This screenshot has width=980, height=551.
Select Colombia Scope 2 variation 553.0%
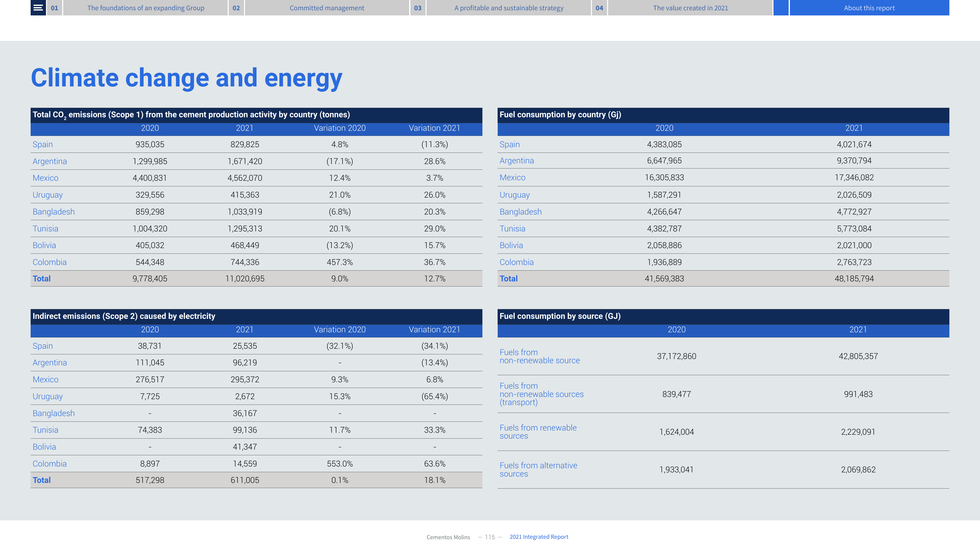coord(340,464)
